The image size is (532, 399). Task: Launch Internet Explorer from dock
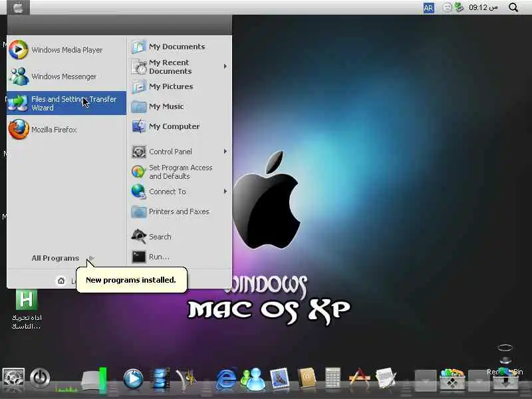(226, 379)
